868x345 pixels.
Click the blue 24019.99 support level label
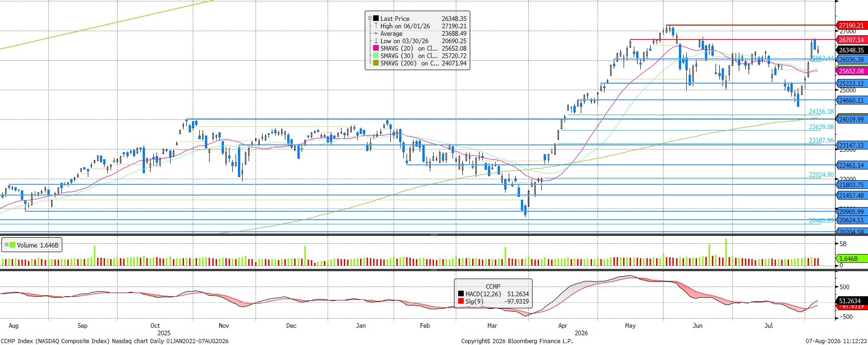point(852,119)
